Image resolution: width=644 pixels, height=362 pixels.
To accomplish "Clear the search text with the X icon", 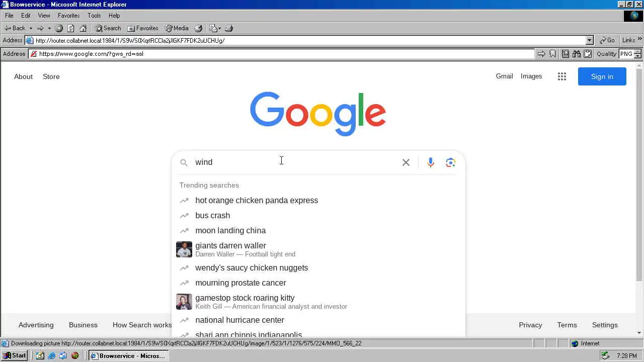I will point(406,162).
